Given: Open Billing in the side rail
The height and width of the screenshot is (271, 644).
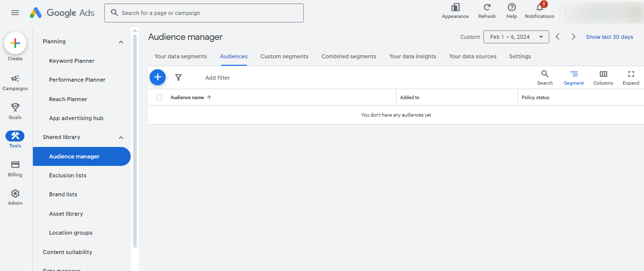Looking at the screenshot, I should (15, 165).
